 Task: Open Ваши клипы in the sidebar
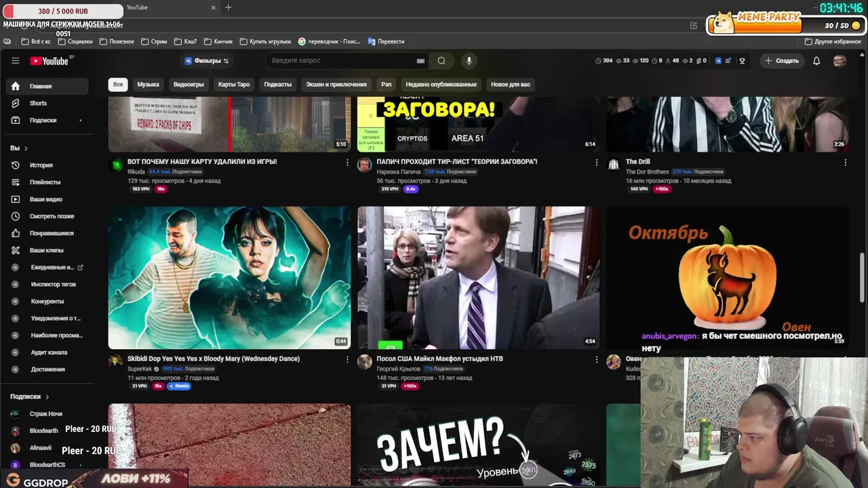(x=47, y=250)
